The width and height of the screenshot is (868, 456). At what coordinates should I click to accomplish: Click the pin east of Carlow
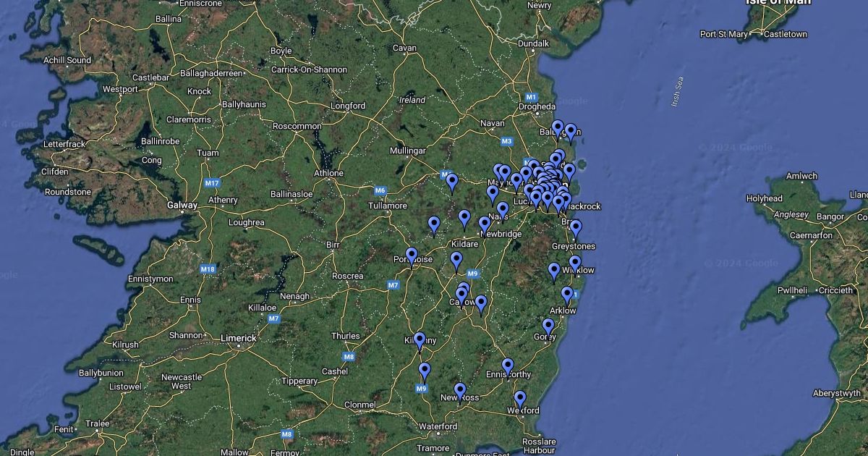point(481,305)
